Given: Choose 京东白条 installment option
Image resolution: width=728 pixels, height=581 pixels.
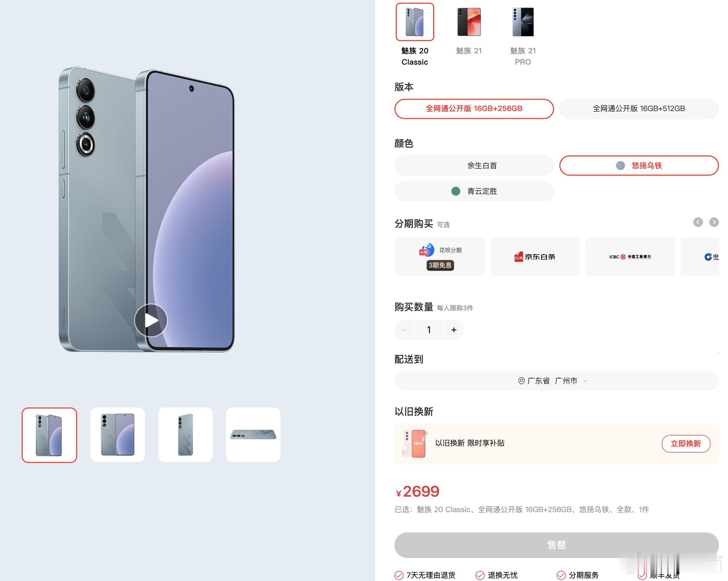Looking at the screenshot, I should tap(535, 257).
